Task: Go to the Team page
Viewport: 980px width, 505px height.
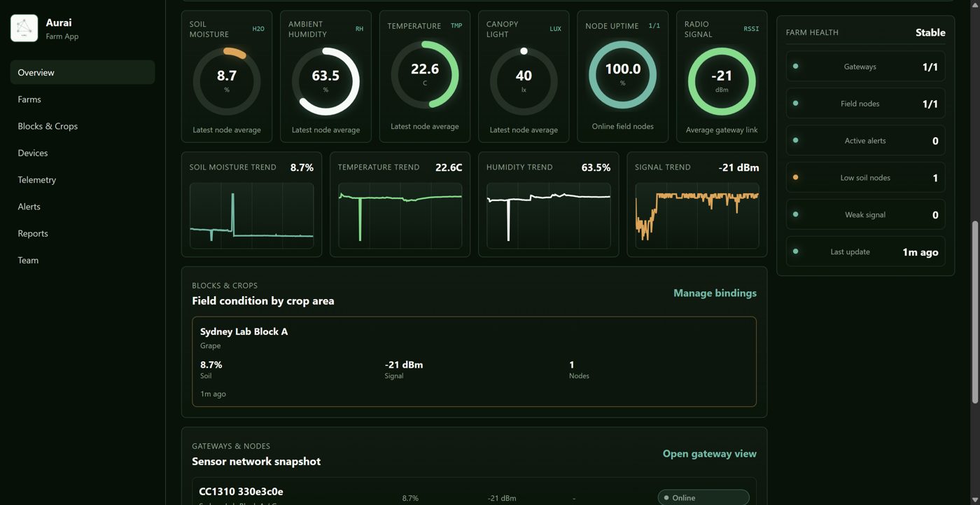Action: coord(83,260)
